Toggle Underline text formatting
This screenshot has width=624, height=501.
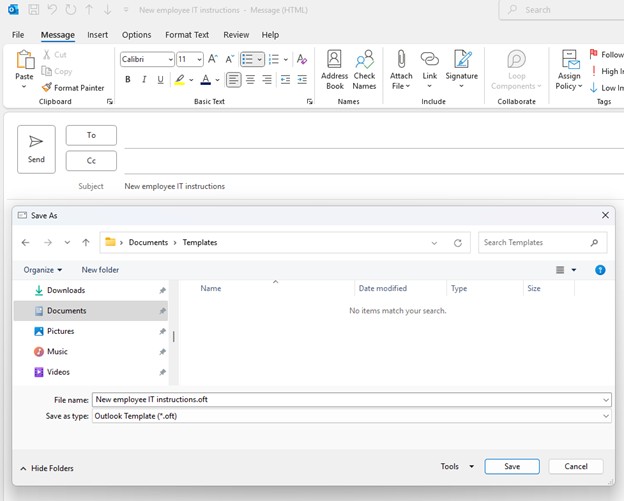coord(160,80)
